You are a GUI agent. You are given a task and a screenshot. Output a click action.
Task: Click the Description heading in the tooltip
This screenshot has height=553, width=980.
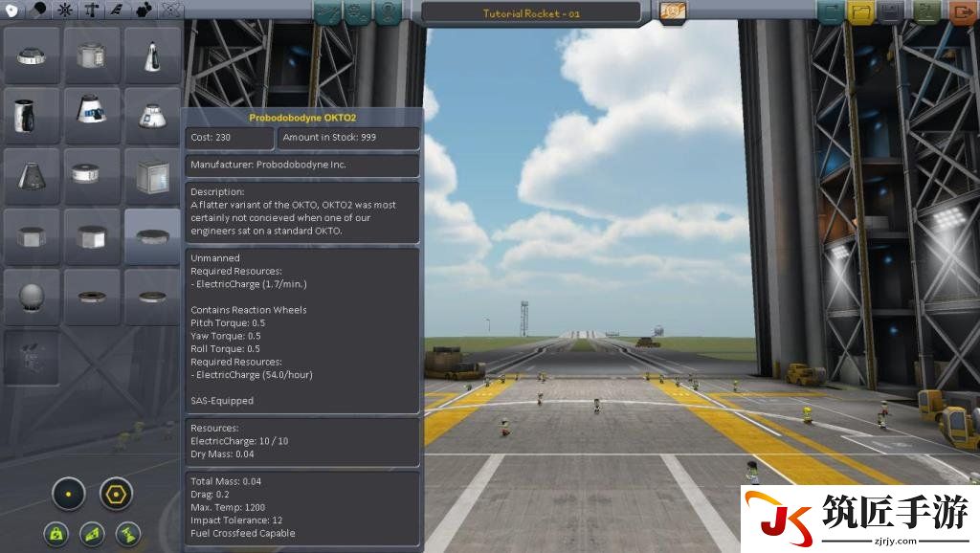[217, 192]
